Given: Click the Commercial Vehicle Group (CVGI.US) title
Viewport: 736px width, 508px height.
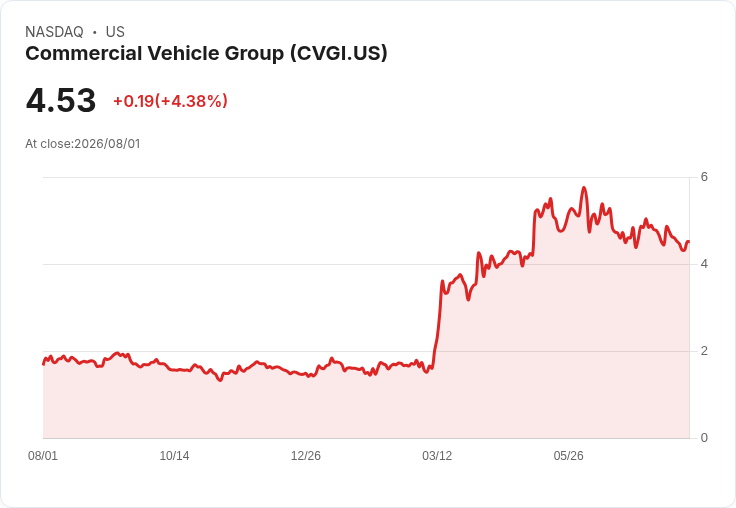Looking at the screenshot, I should [x=206, y=54].
